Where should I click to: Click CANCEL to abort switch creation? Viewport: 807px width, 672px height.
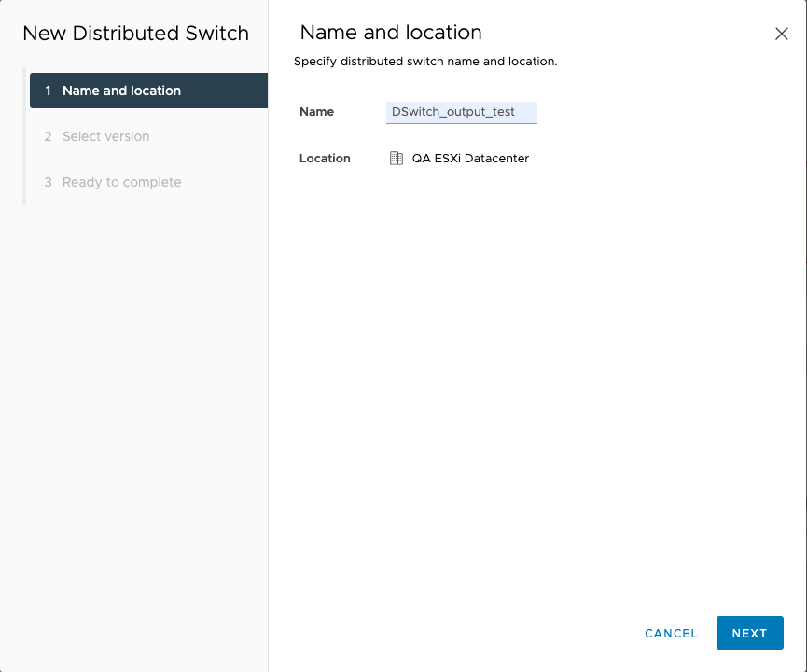[x=671, y=633]
